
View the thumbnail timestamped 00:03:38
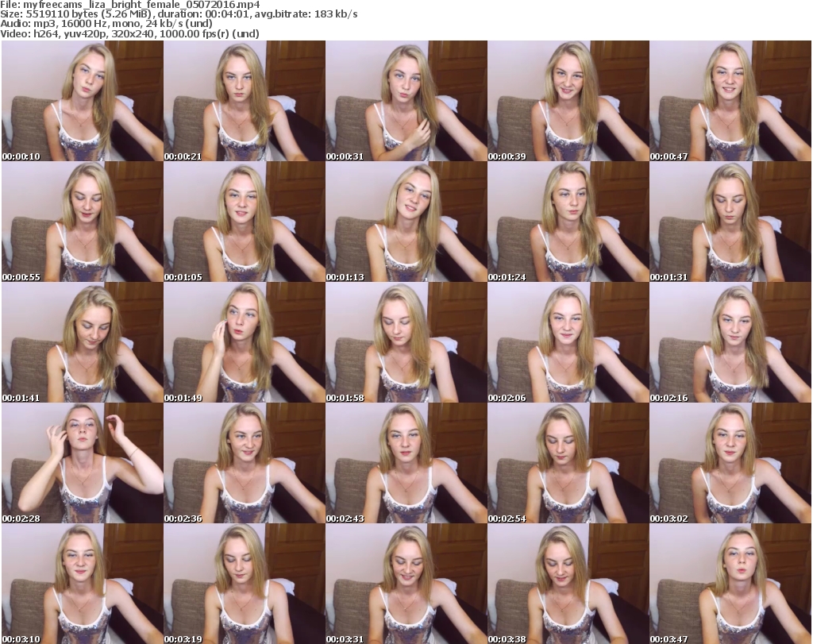[x=568, y=584]
